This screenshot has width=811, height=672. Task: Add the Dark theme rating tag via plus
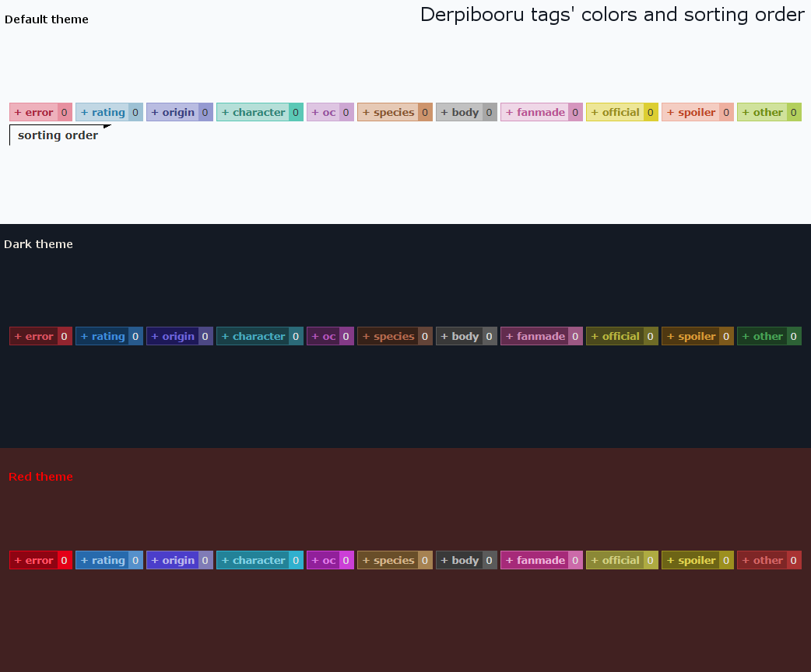[84, 336]
